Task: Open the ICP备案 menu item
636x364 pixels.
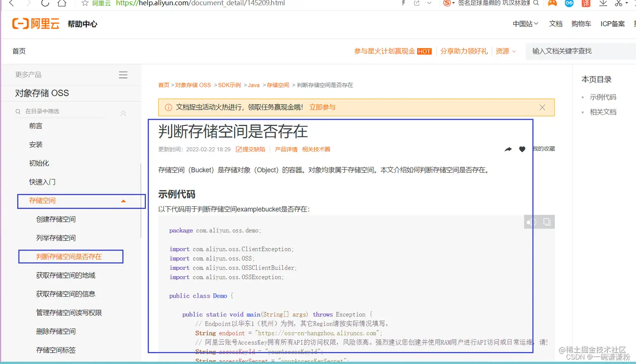Action: pos(612,24)
